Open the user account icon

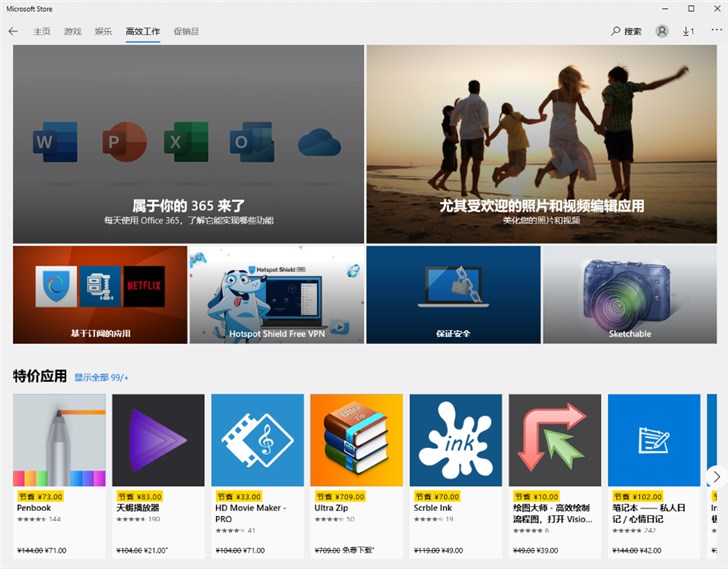coord(662,31)
